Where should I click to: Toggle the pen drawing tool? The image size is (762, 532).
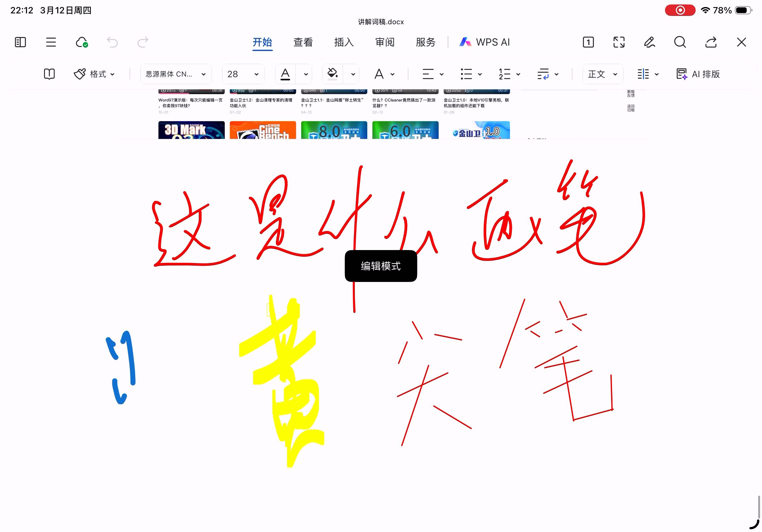649,42
